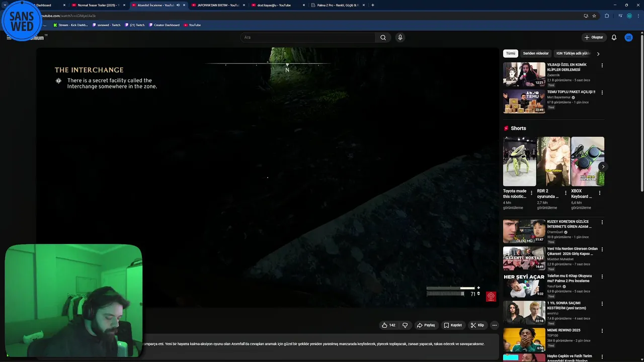
Task: Open menu for Telefon mu E-Kitap video
Action: pos(602,277)
